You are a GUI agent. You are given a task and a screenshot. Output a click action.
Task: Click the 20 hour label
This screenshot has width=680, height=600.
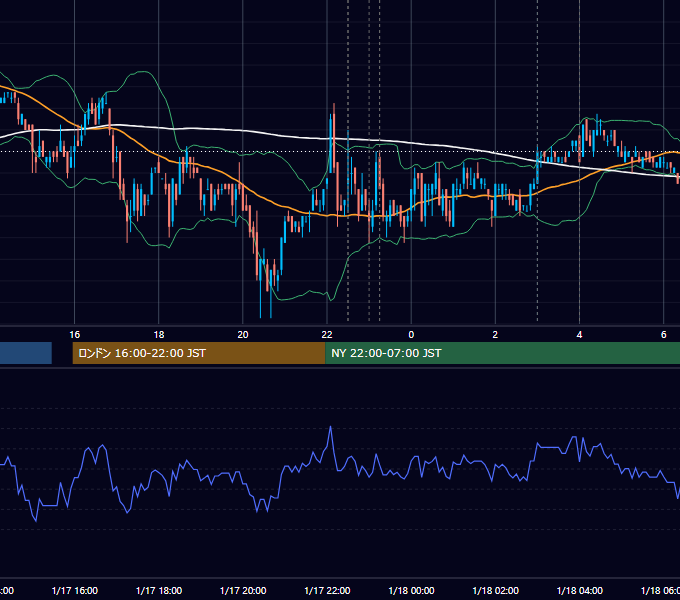pos(243,334)
